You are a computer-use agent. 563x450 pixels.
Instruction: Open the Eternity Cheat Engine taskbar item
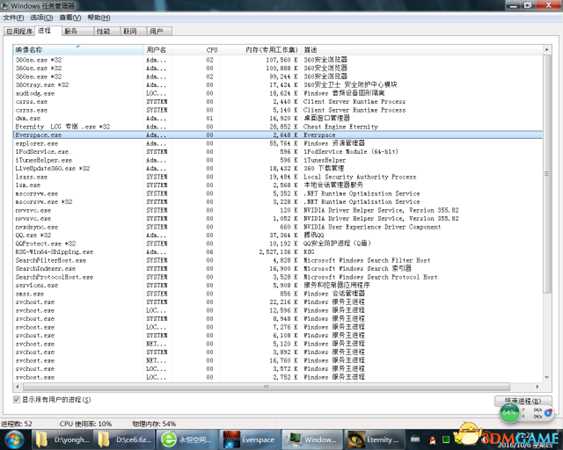374,440
